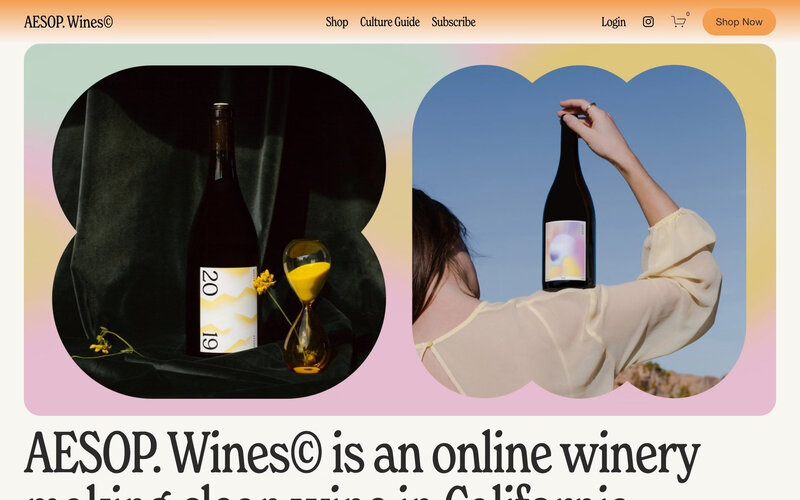The height and width of the screenshot is (500, 800).
Task: Click the cart item count badge
Action: (688, 14)
